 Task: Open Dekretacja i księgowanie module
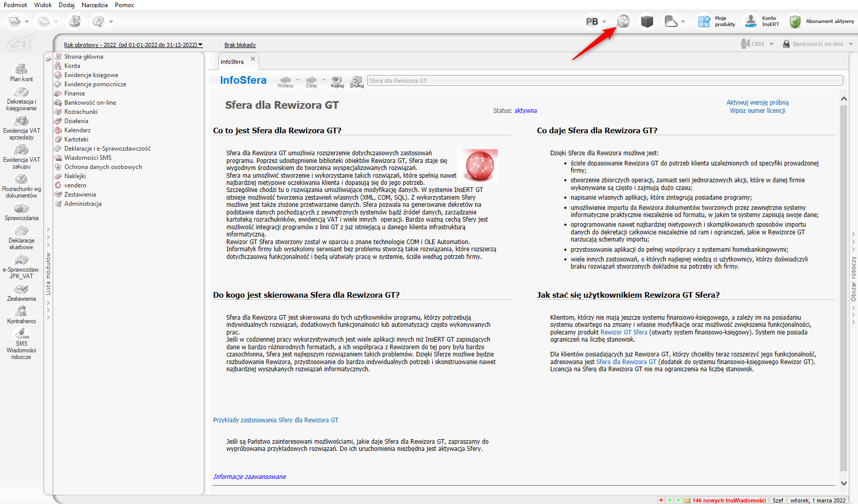[x=21, y=99]
